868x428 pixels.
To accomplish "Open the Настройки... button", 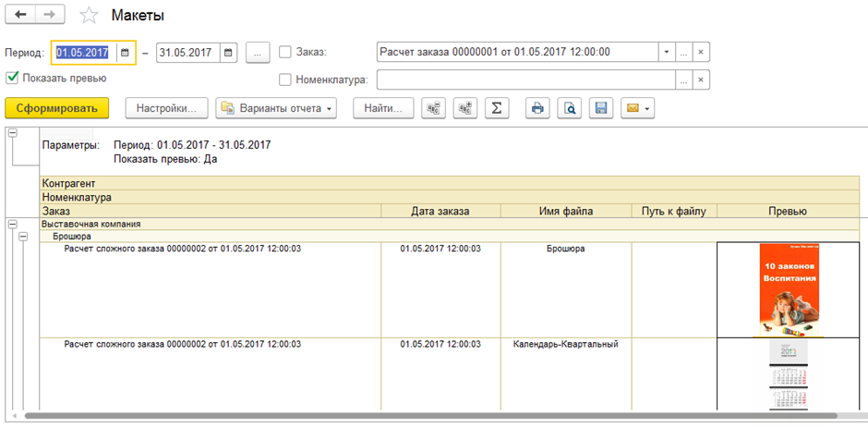I will point(166,108).
